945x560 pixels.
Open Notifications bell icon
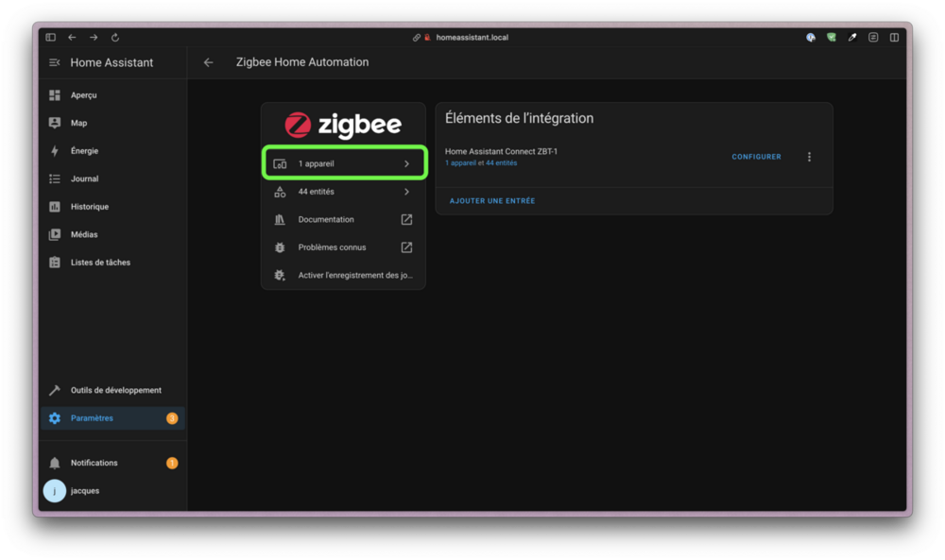click(x=55, y=463)
